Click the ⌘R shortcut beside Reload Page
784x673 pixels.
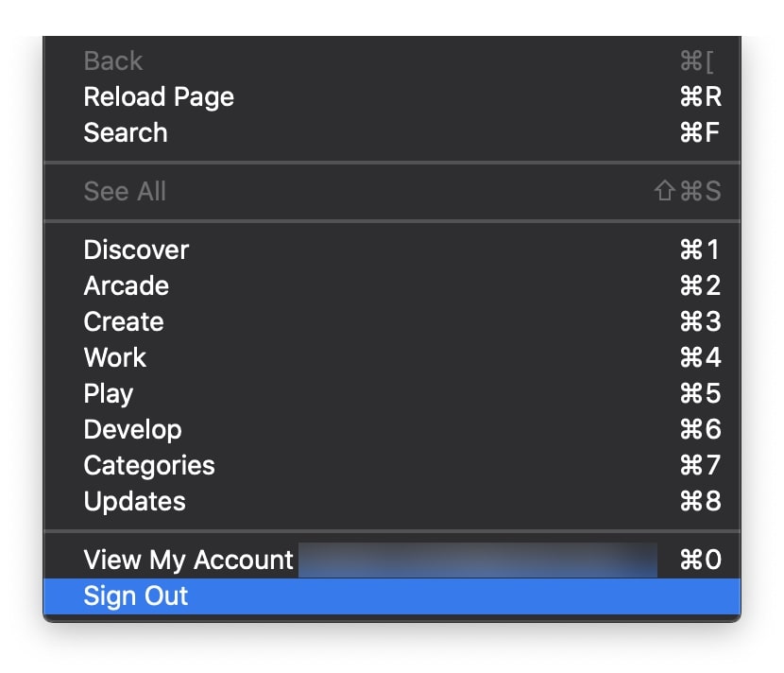pyautogui.click(x=700, y=97)
